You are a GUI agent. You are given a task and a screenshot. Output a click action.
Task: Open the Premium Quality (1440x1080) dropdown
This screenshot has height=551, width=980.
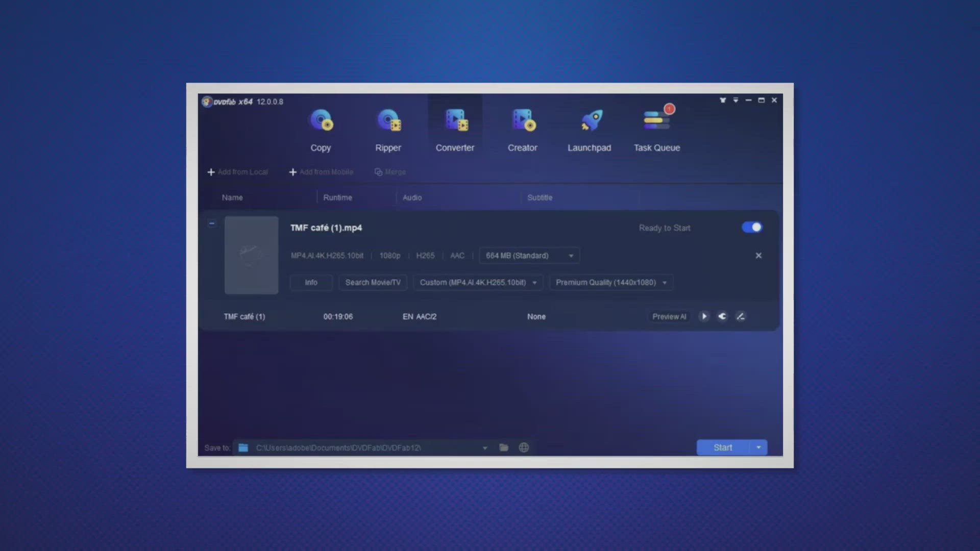(611, 282)
